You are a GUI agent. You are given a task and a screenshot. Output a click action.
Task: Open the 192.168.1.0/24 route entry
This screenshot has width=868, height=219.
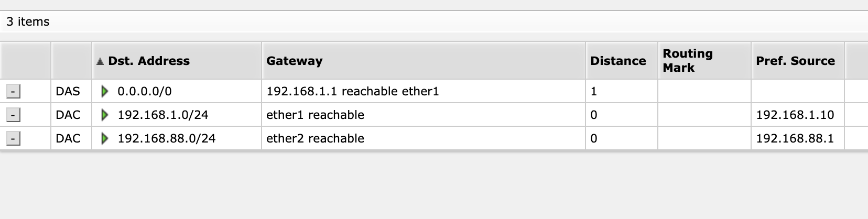162,115
